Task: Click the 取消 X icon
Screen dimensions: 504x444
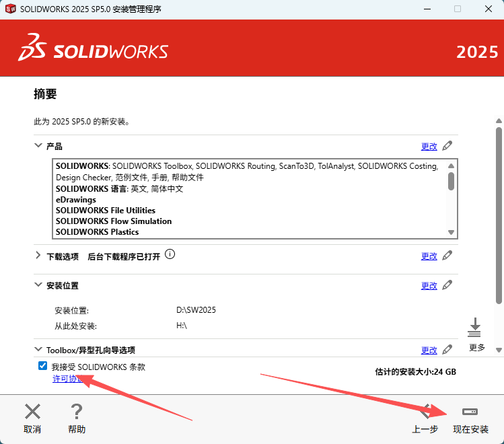Action: (x=32, y=412)
